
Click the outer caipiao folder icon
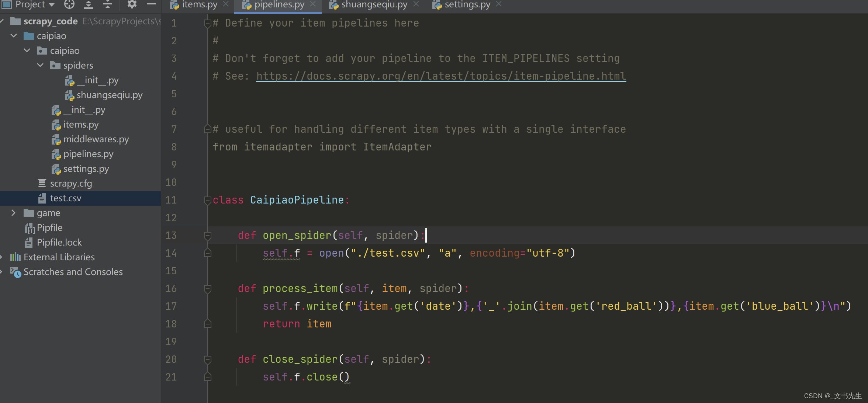pos(29,36)
